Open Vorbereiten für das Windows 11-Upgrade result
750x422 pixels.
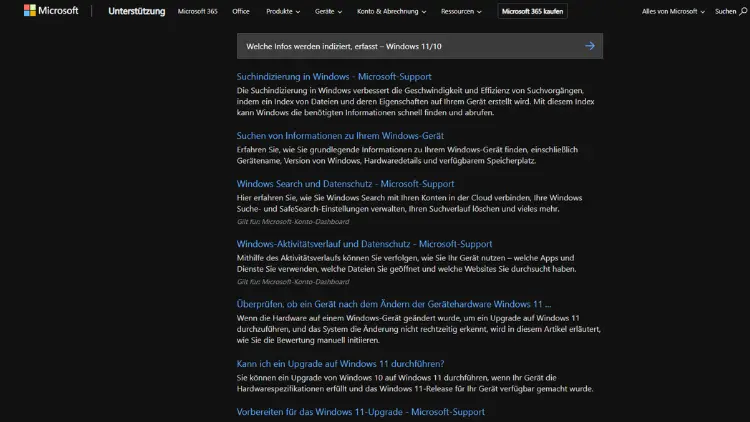tap(361, 412)
